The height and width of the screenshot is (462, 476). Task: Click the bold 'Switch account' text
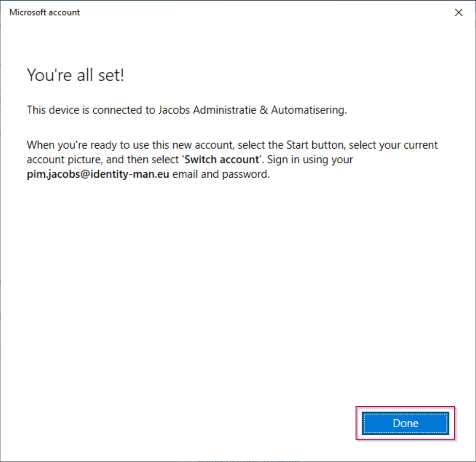pos(222,160)
